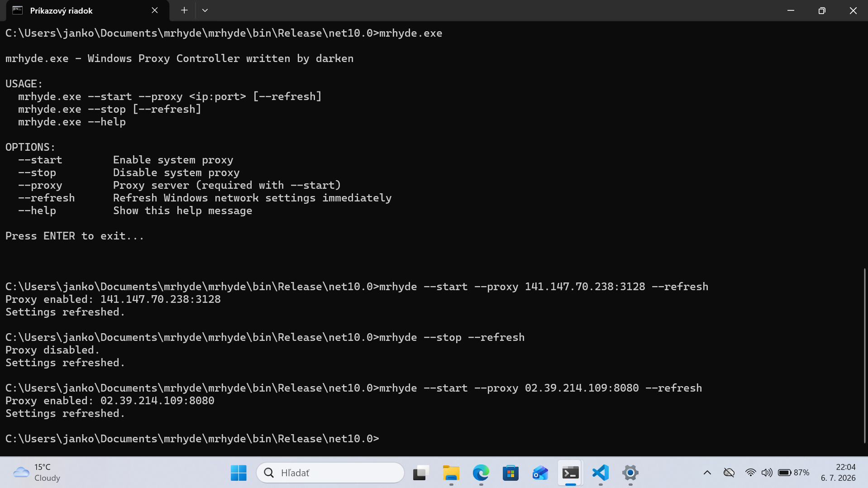Viewport: 868px width, 488px height.
Task: Open the Windows Start menu
Action: (x=238, y=473)
